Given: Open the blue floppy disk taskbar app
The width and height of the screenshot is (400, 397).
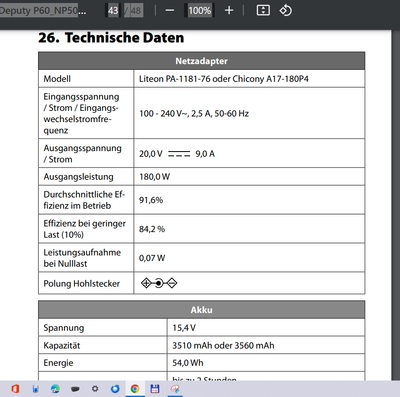Looking at the screenshot, I should 155,389.
